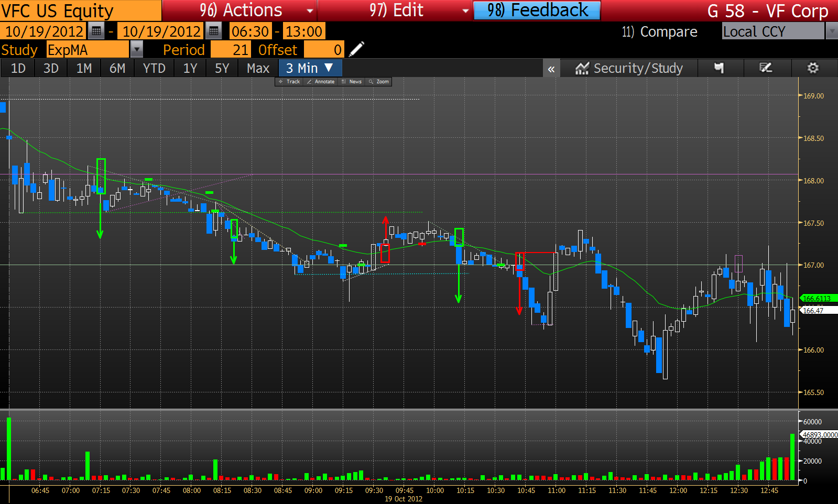Select the YTD range tab

coord(154,69)
